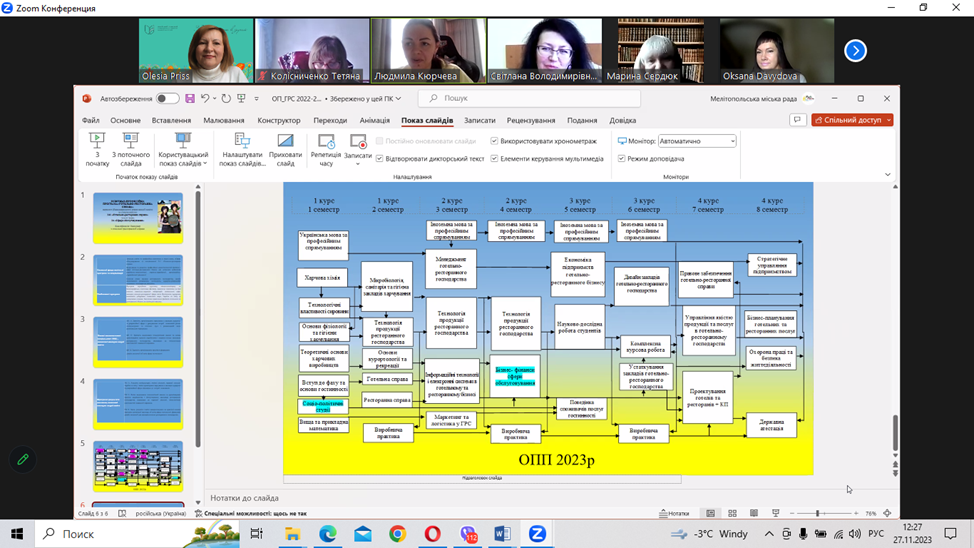Uncheck 'Режим доповідача' checkbox

pos(622,158)
